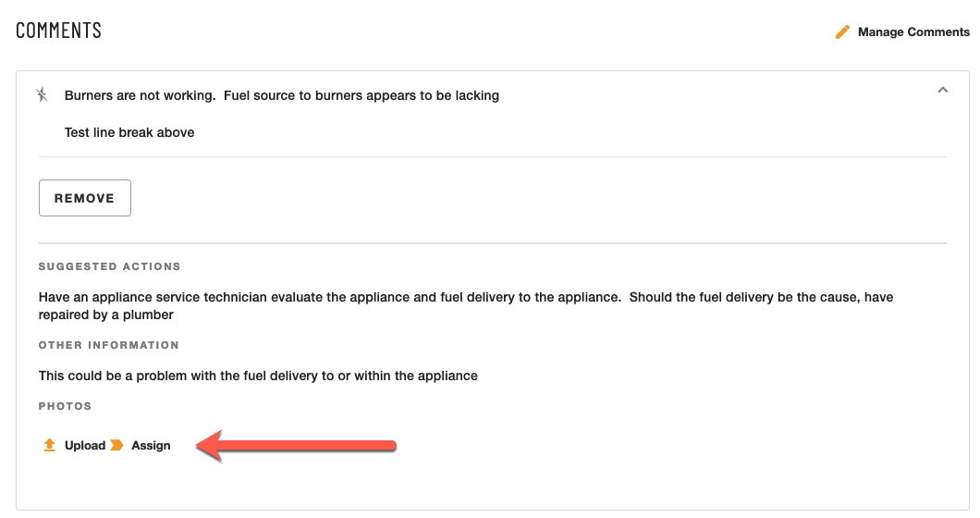Viewport: 980px width, 518px height.
Task: Click the COMMENTS section heading
Action: click(x=58, y=31)
